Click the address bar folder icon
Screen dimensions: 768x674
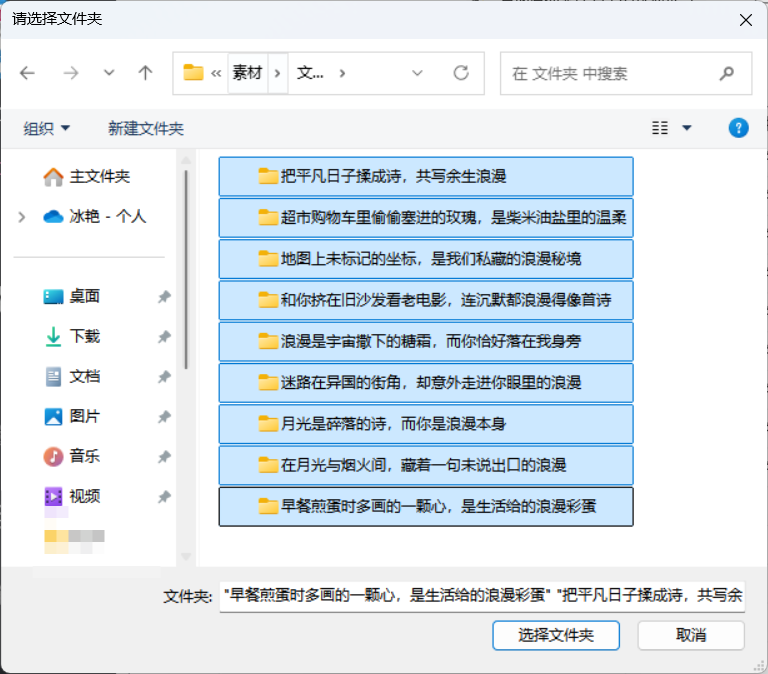[193, 72]
